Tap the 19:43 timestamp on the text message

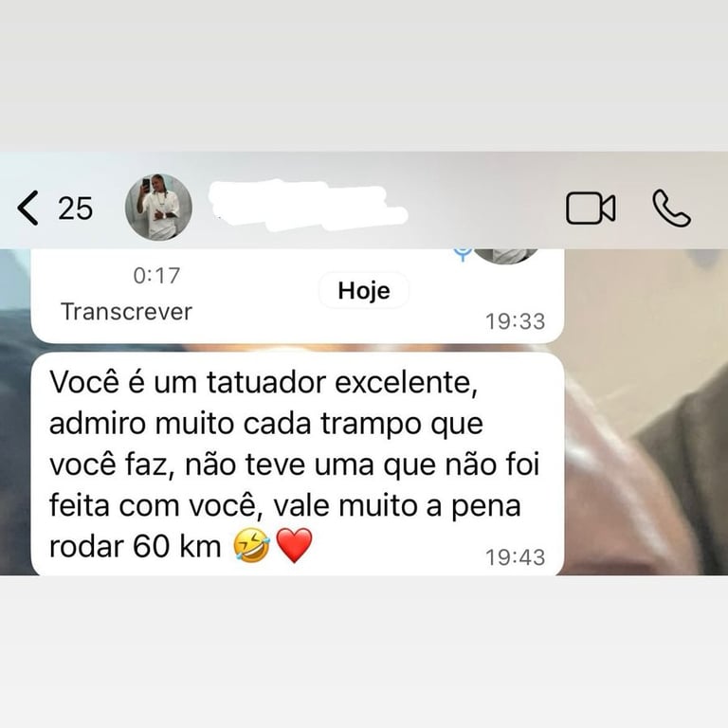(x=516, y=557)
